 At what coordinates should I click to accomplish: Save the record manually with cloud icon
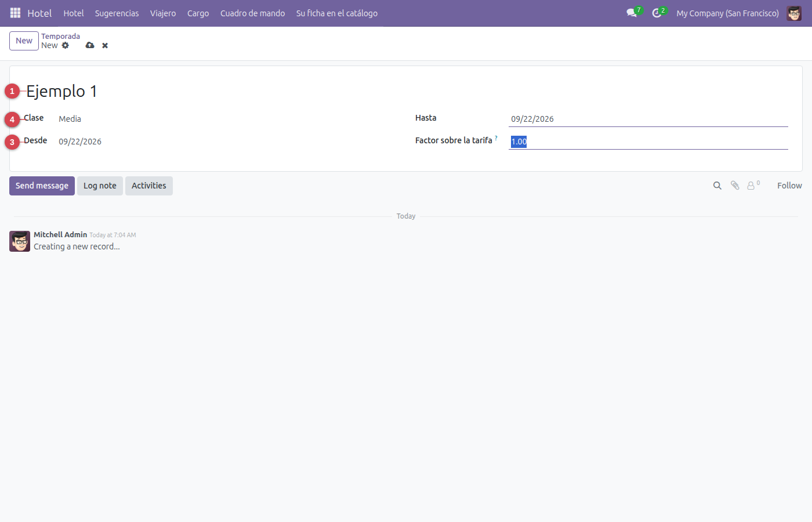90,45
